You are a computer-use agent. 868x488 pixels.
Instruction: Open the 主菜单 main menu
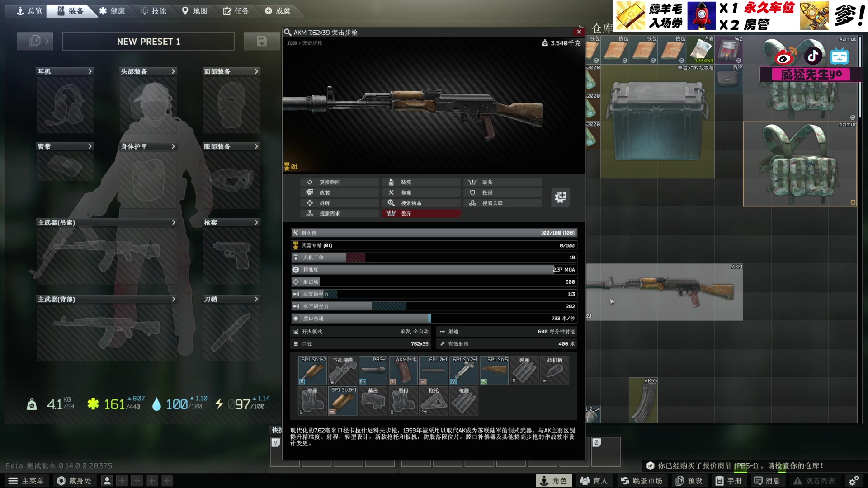coord(26,481)
